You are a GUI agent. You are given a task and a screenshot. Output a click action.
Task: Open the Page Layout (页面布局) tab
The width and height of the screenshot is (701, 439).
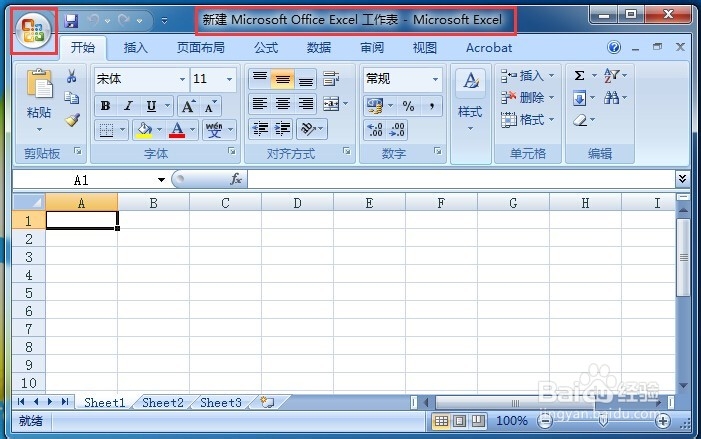tap(201, 48)
